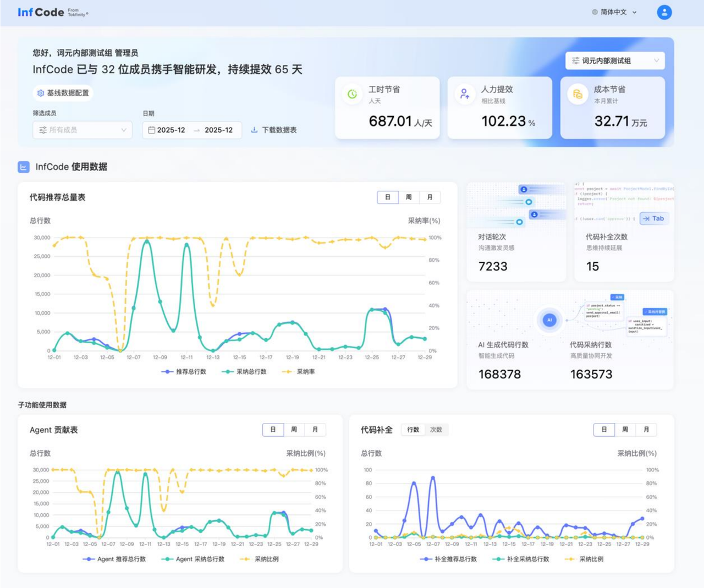
Task: Click the chat illustration above 对话轮次
Action: (x=516, y=205)
